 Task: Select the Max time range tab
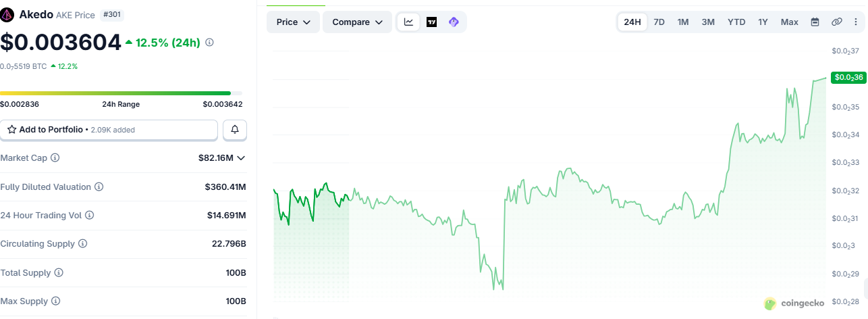pyautogui.click(x=790, y=22)
